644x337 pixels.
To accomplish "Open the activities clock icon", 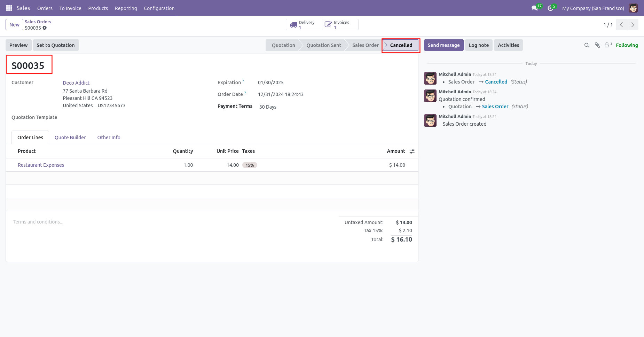I will [550, 8].
